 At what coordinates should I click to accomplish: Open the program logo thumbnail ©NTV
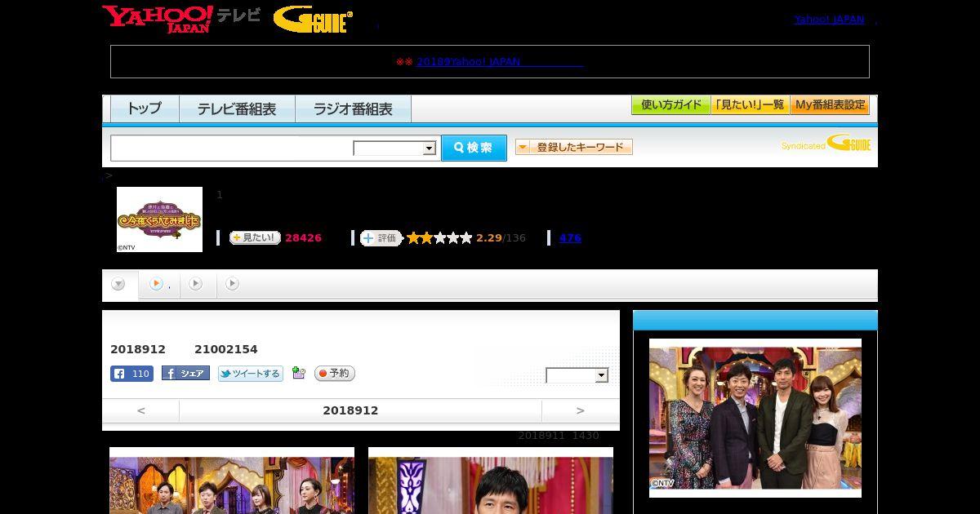pos(159,219)
